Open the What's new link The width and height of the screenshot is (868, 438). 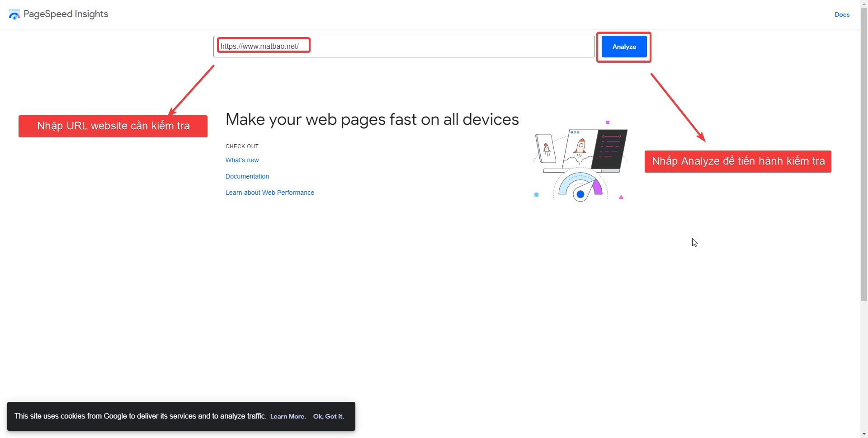pyautogui.click(x=242, y=160)
